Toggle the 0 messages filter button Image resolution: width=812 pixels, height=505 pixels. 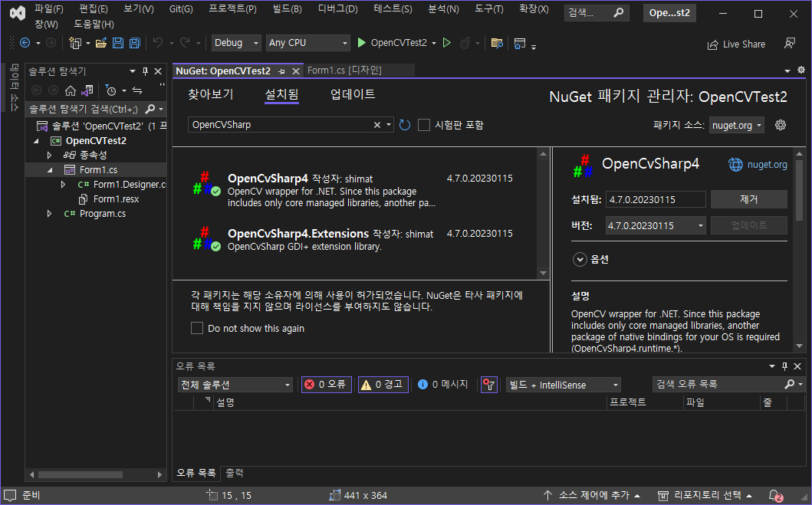coord(442,385)
